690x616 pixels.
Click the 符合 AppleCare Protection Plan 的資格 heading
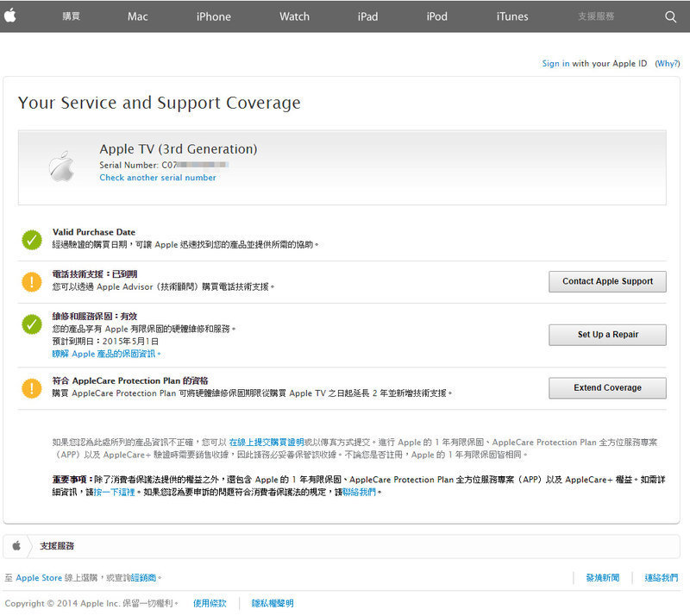tap(130, 380)
